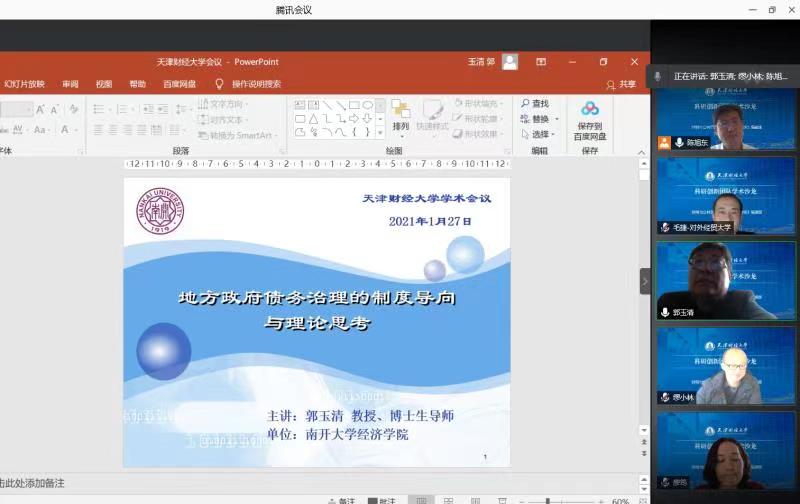Open the Review (审阅) ribbon tab
Image resolution: width=800 pixels, height=504 pixels.
coord(70,85)
